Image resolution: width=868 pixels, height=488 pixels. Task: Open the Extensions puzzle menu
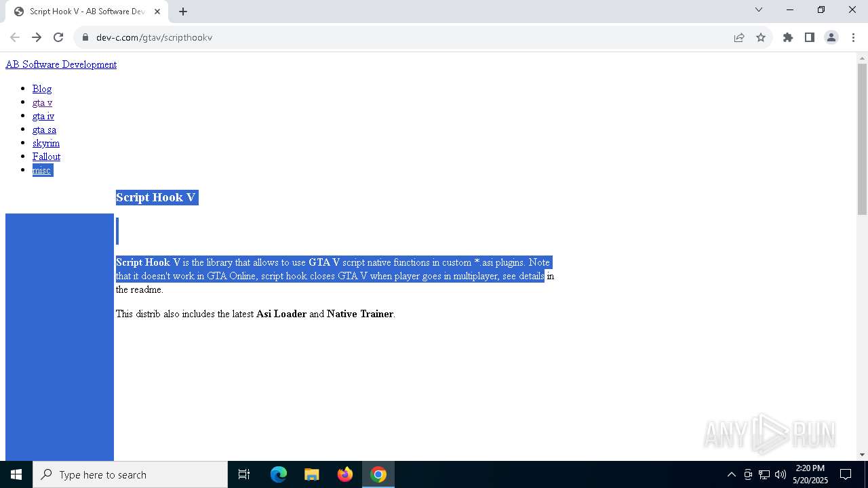point(788,37)
